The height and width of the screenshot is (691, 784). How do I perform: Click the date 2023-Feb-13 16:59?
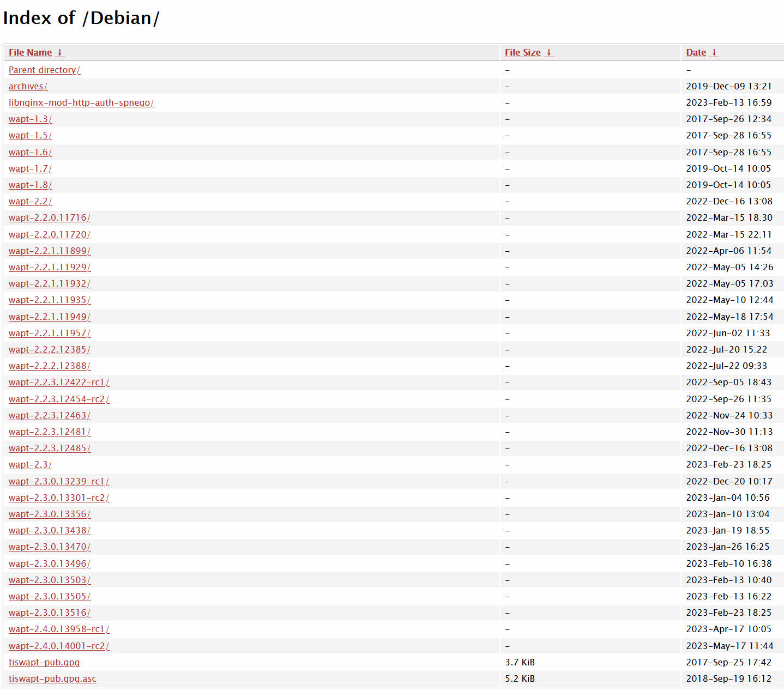(728, 102)
